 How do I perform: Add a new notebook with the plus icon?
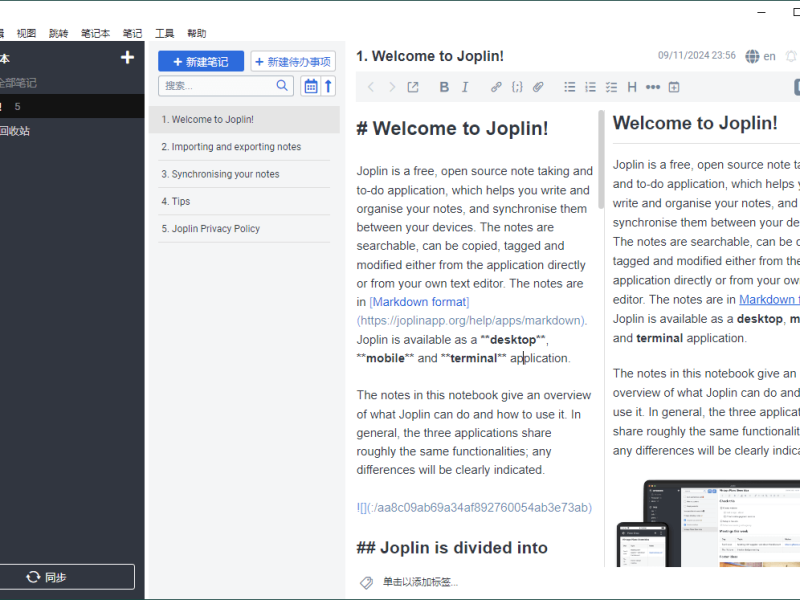click(127, 57)
